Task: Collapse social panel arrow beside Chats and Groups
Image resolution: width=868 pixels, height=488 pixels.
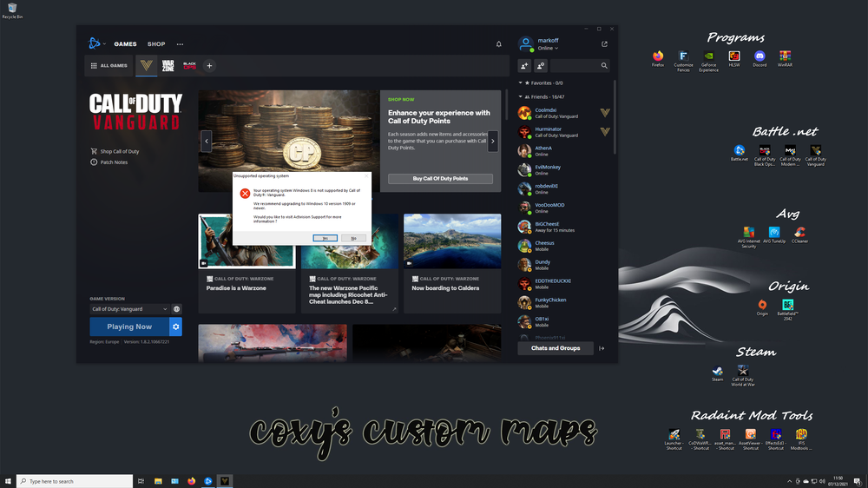Action: pyautogui.click(x=602, y=348)
